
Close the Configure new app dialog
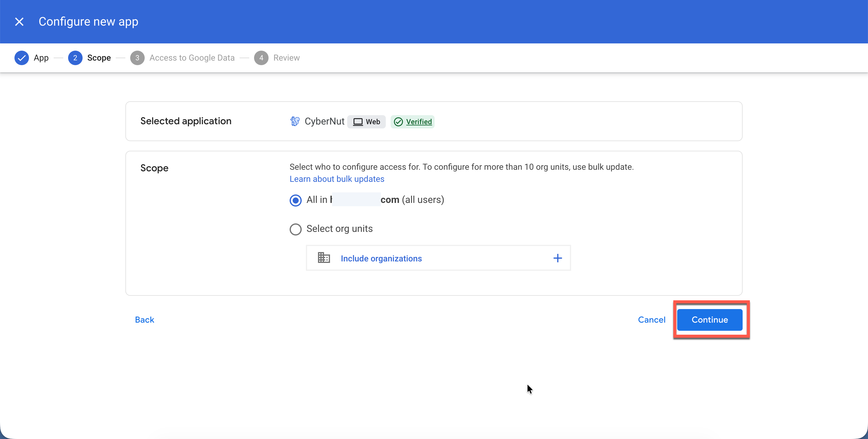click(x=19, y=22)
